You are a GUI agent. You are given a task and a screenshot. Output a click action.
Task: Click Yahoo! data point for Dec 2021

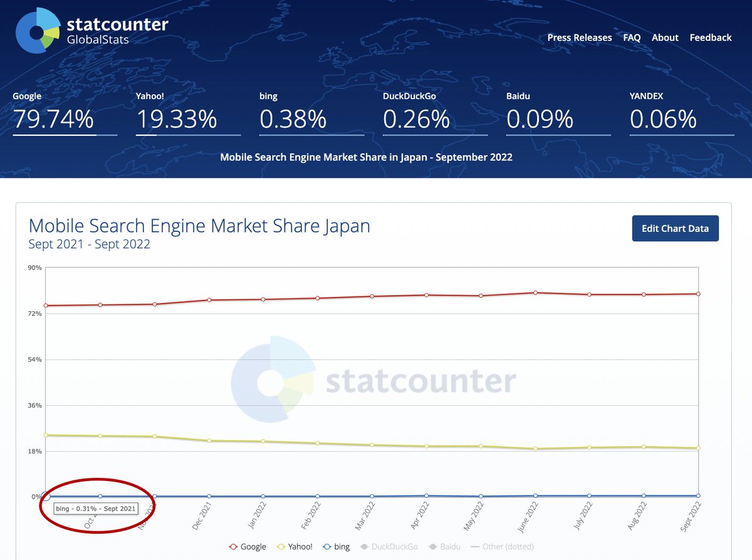coord(209,441)
